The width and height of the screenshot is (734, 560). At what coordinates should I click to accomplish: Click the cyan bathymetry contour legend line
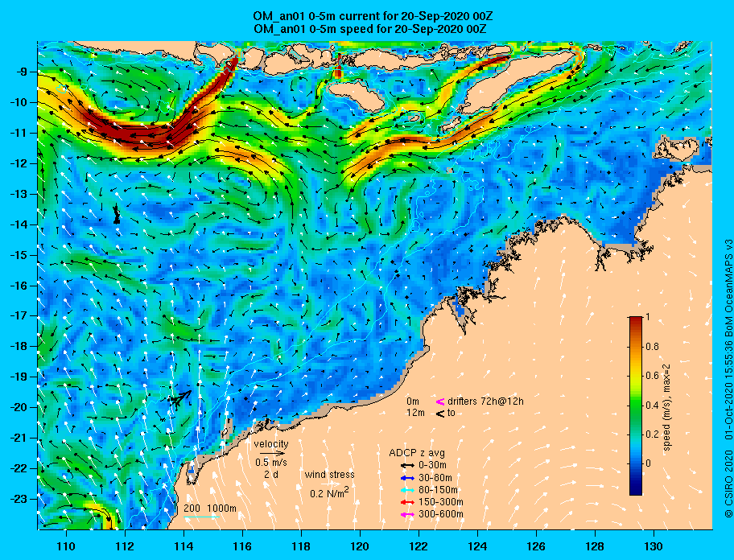201,517
